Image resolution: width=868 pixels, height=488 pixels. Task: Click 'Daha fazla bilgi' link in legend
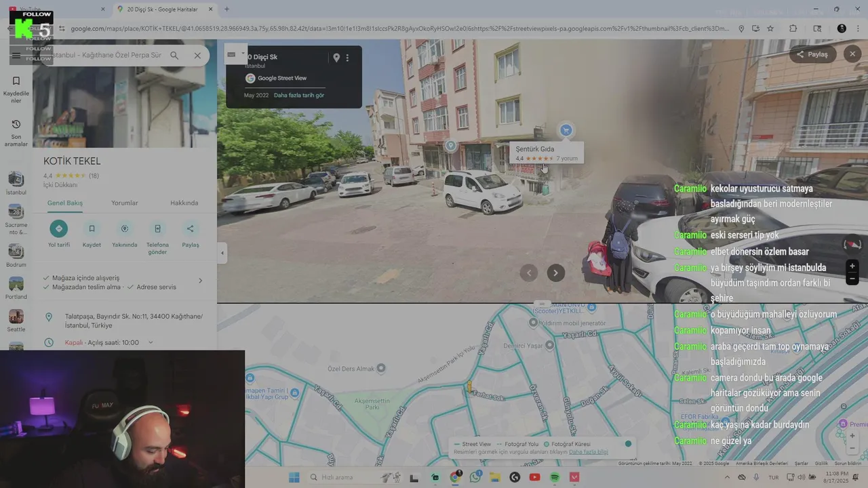tap(589, 452)
